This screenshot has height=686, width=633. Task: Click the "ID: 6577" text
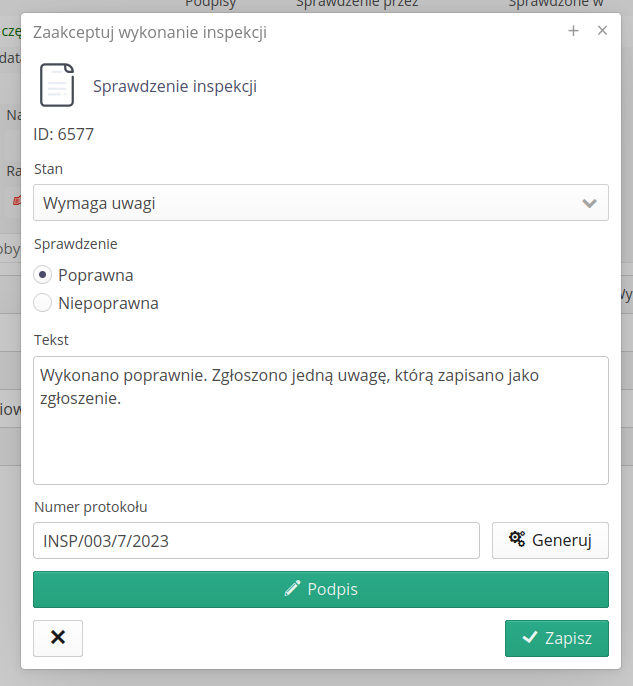pos(64,134)
